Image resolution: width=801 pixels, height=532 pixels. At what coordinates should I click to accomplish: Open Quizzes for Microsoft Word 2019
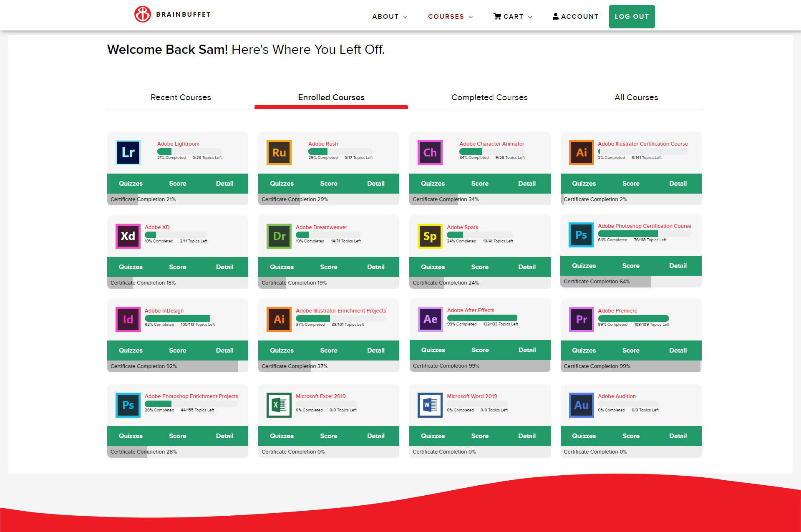click(433, 436)
